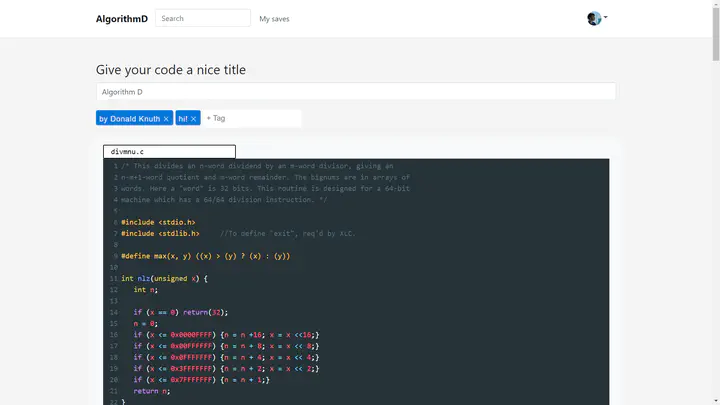Click the int nlz function declaration line
This screenshot has height=405, width=720.
tap(164, 278)
